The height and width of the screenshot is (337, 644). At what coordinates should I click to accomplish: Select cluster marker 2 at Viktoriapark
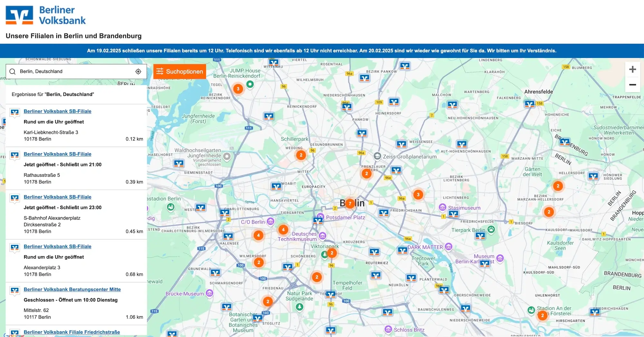(332, 253)
